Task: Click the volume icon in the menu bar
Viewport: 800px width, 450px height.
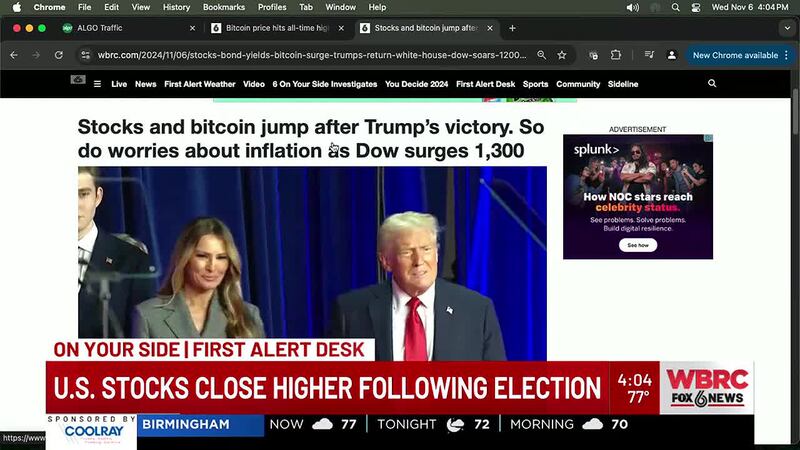Action: tap(633, 8)
